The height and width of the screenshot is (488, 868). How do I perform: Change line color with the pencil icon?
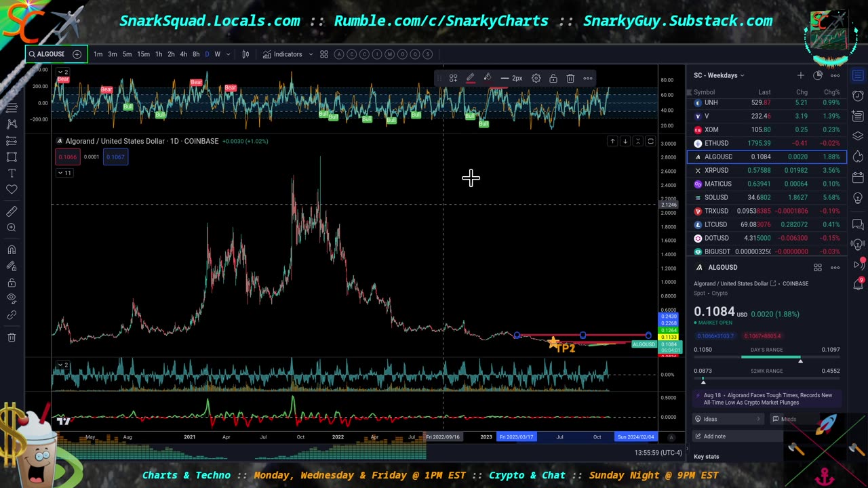471,79
